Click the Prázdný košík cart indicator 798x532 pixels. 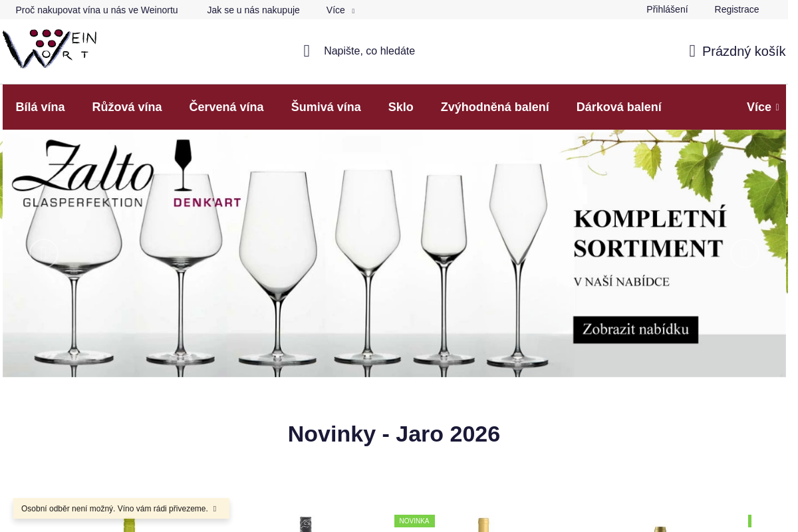click(743, 51)
